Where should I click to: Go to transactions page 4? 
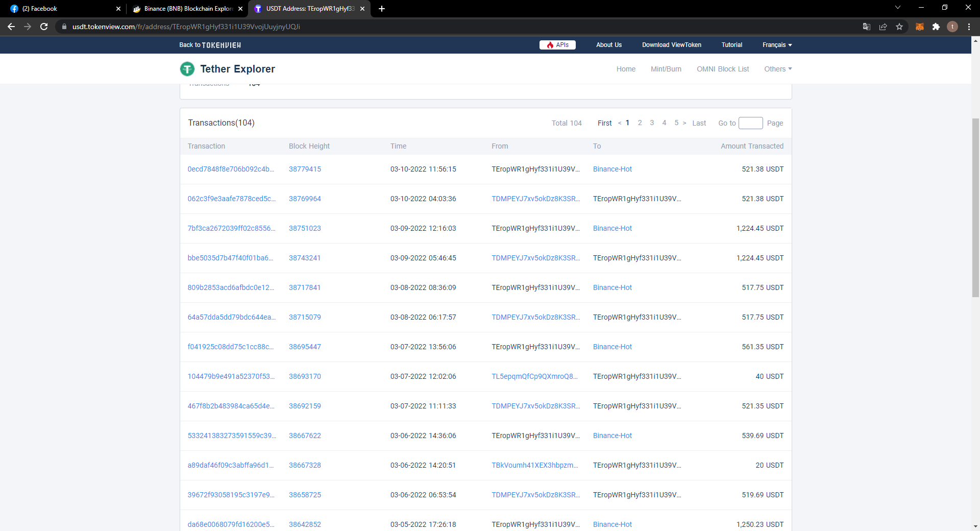coord(664,123)
